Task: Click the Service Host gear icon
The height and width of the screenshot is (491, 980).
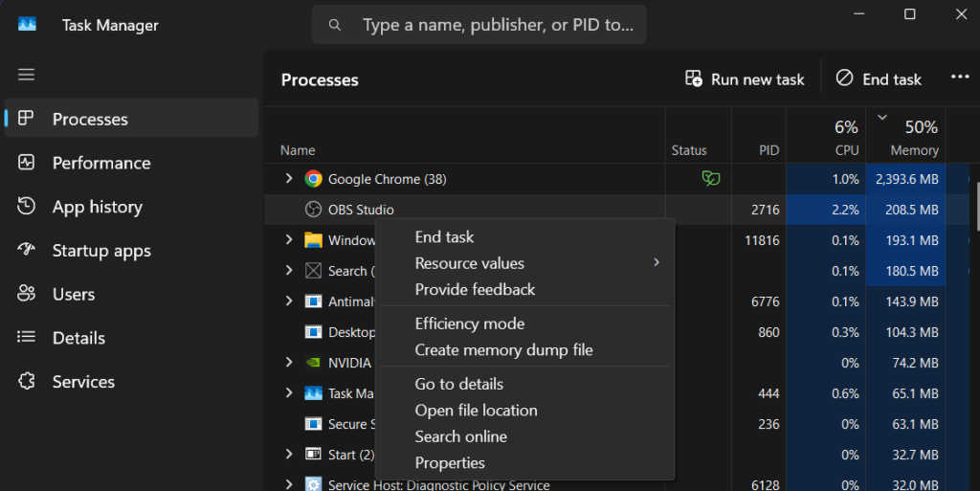Action: click(x=313, y=484)
